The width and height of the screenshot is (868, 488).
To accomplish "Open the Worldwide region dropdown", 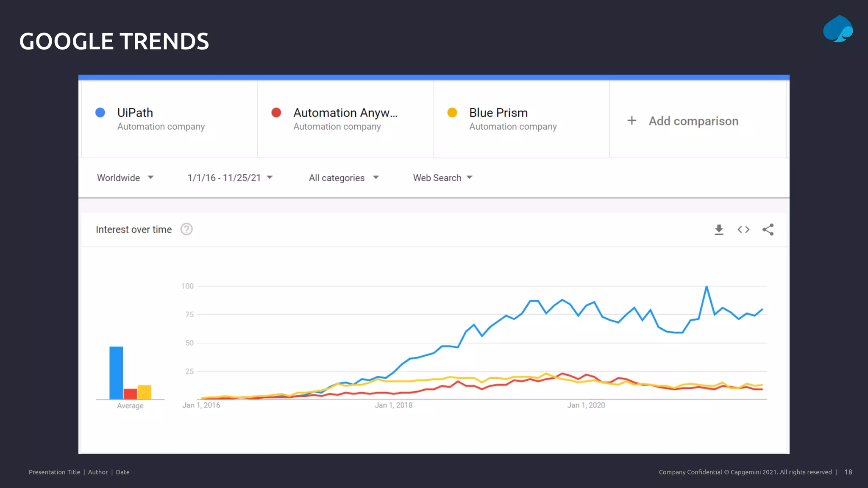I will [x=125, y=178].
